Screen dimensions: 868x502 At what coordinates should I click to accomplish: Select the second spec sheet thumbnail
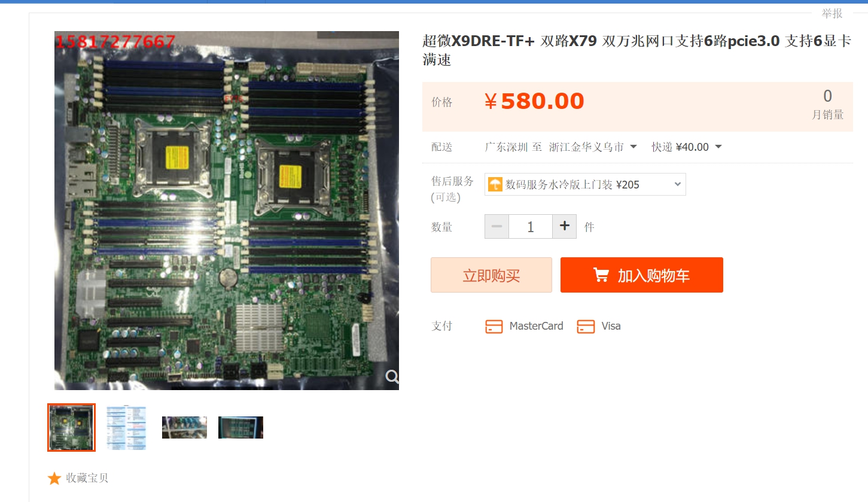pos(126,427)
